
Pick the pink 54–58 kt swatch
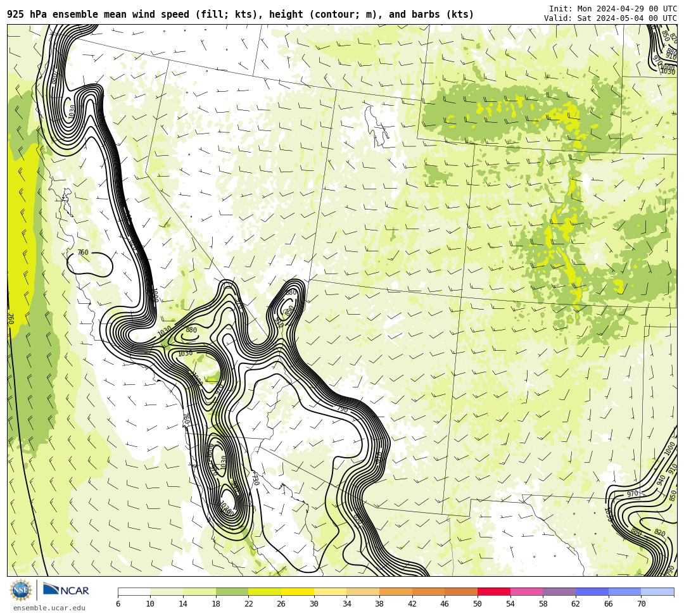pos(526,591)
